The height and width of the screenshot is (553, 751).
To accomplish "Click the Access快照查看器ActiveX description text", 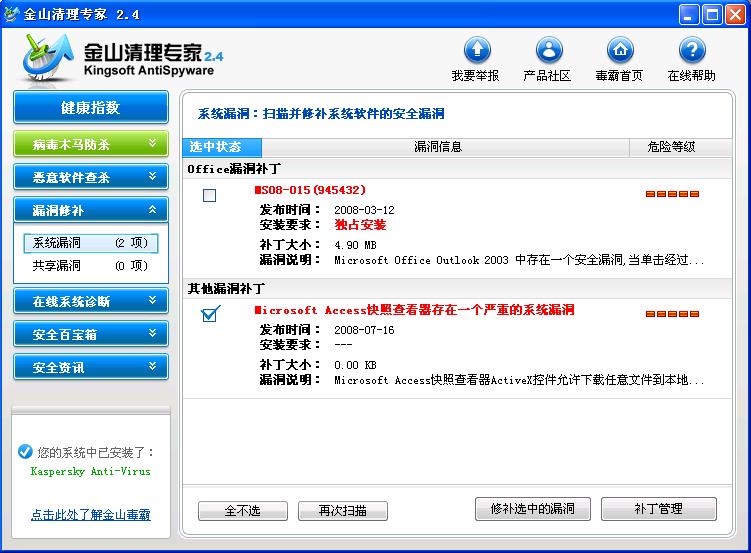I will click(x=519, y=380).
